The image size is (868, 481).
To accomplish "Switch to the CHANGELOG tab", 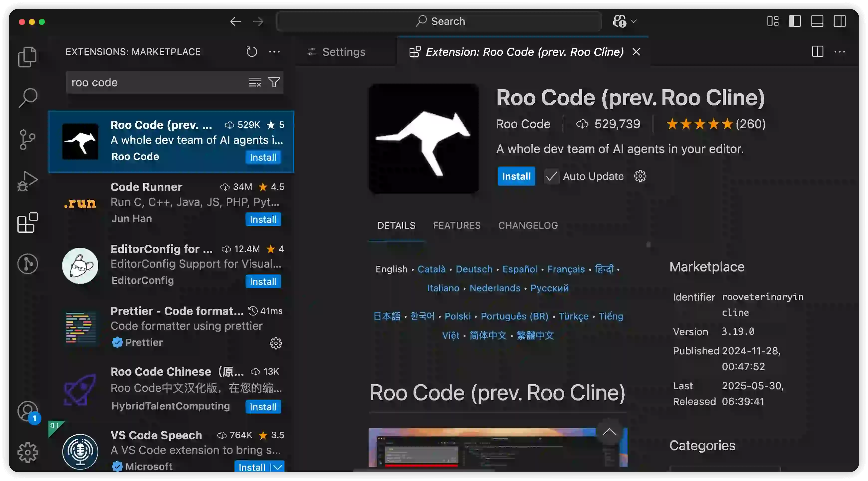I will click(528, 226).
